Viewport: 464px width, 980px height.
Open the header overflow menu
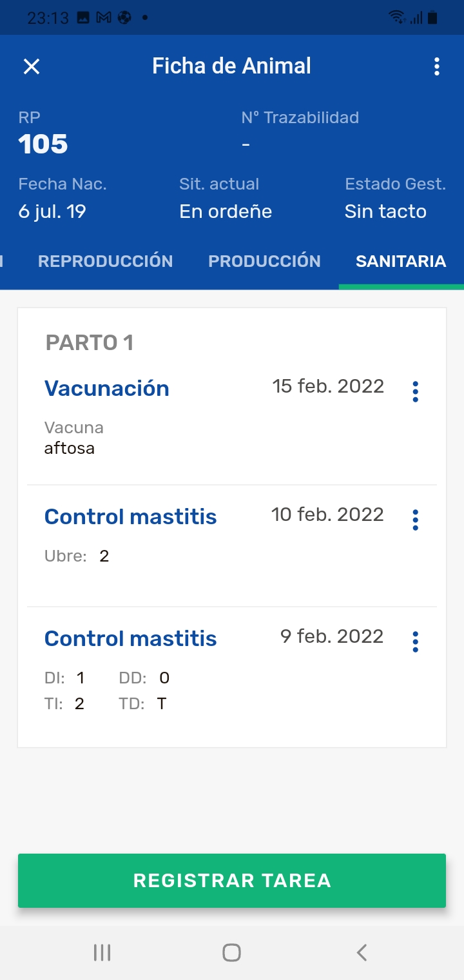(x=437, y=66)
